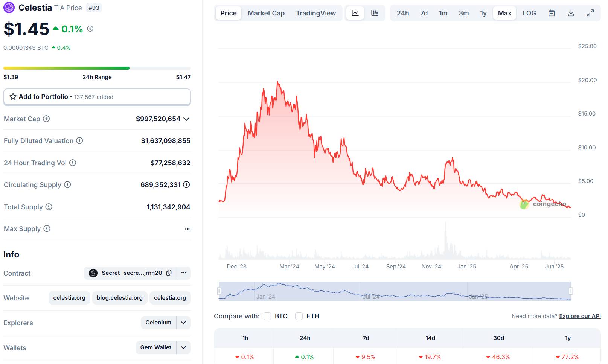Viewport: 608px width, 364px height.
Task: Click the 7d change 9.5% value
Action: tap(366, 357)
